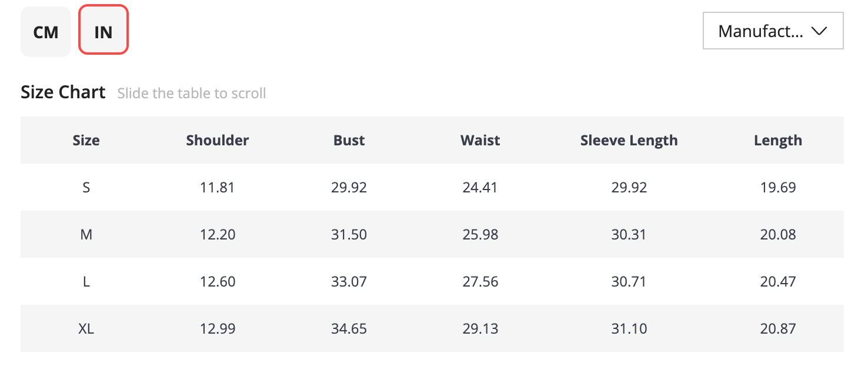Select the S size row label
Screen dimensions: 868x366
pos(86,187)
